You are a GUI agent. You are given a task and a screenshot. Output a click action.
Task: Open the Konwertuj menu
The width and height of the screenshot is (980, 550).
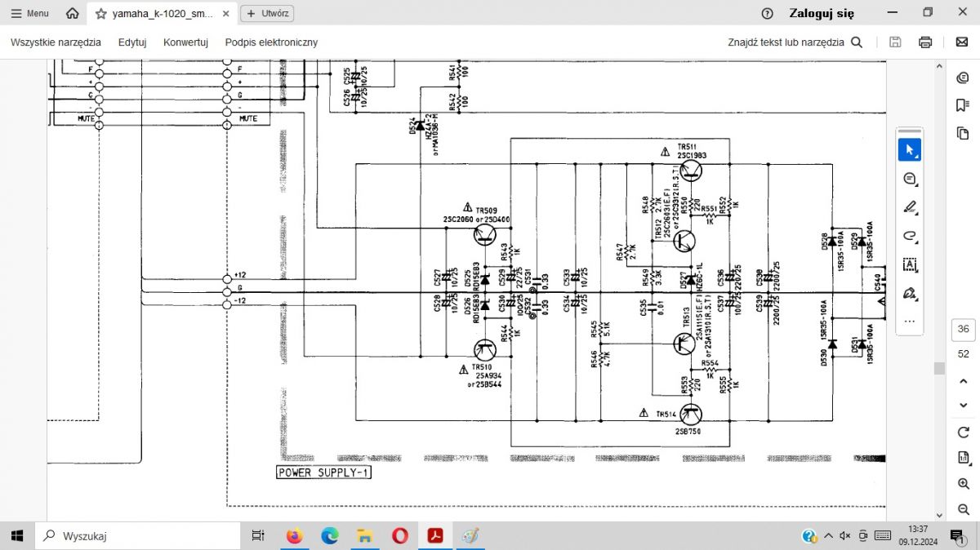coord(185,42)
